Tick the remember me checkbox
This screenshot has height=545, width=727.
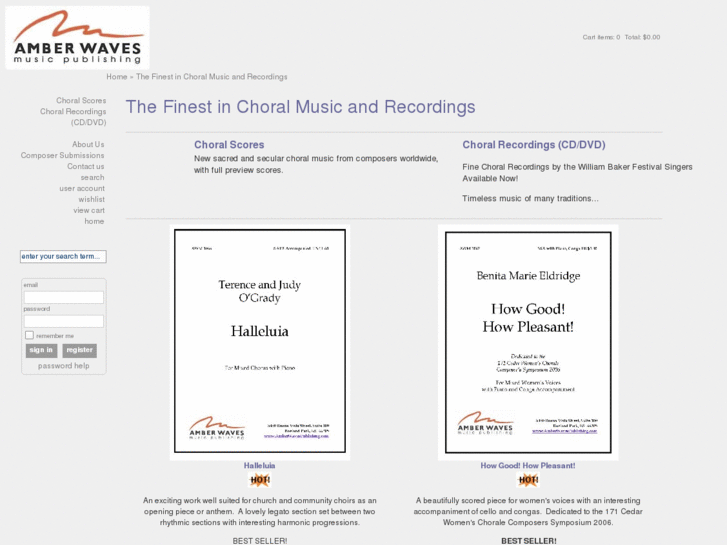click(x=29, y=335)
